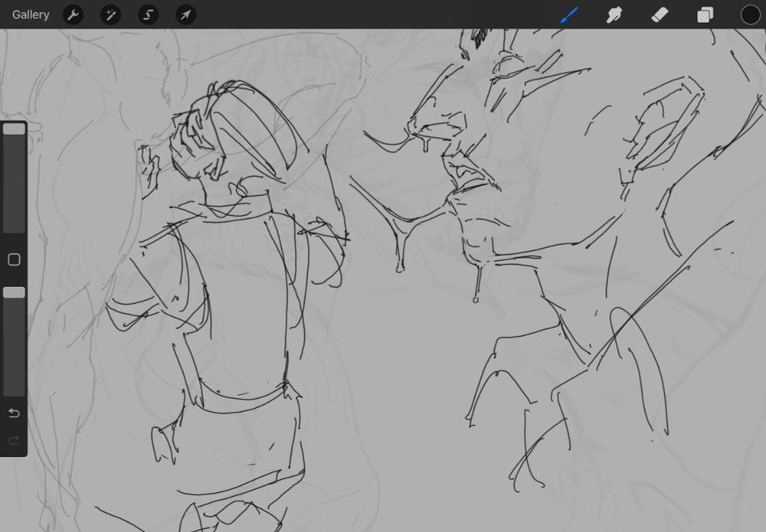Tap the eraser icon to open eraser brushes
The height and width of the screenshot is (532, 766).
click(x=660, y=15)
